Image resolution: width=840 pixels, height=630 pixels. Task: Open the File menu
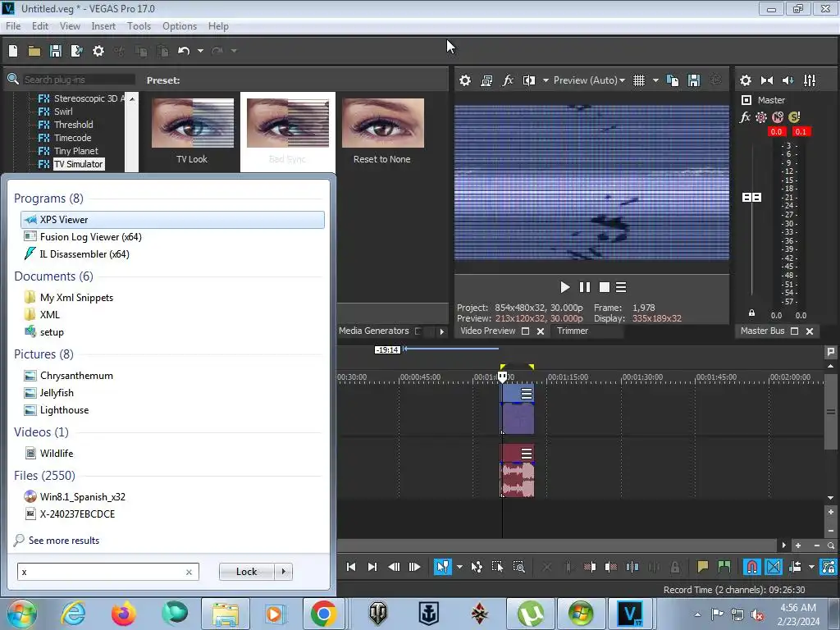(x=13, y=26)
